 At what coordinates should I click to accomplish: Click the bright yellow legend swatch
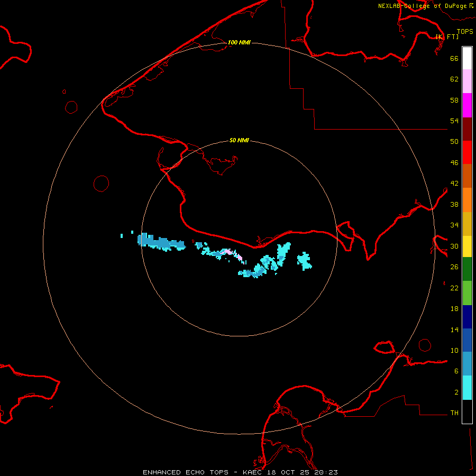coord(467,246)
